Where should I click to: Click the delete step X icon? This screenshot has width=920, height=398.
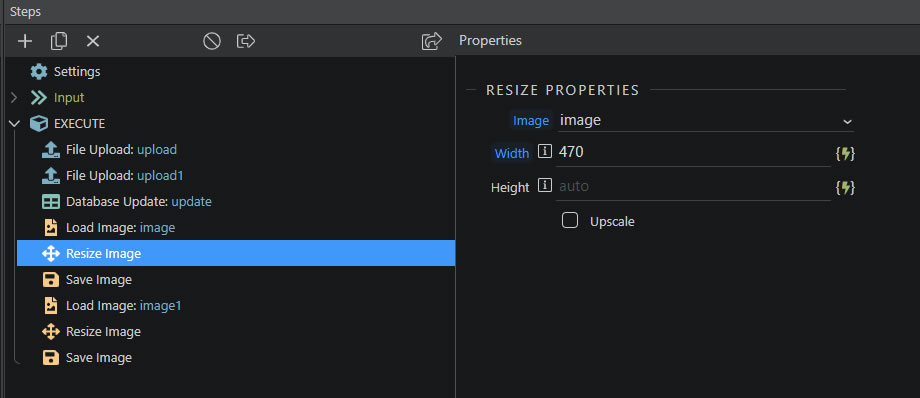pos(93,41)
